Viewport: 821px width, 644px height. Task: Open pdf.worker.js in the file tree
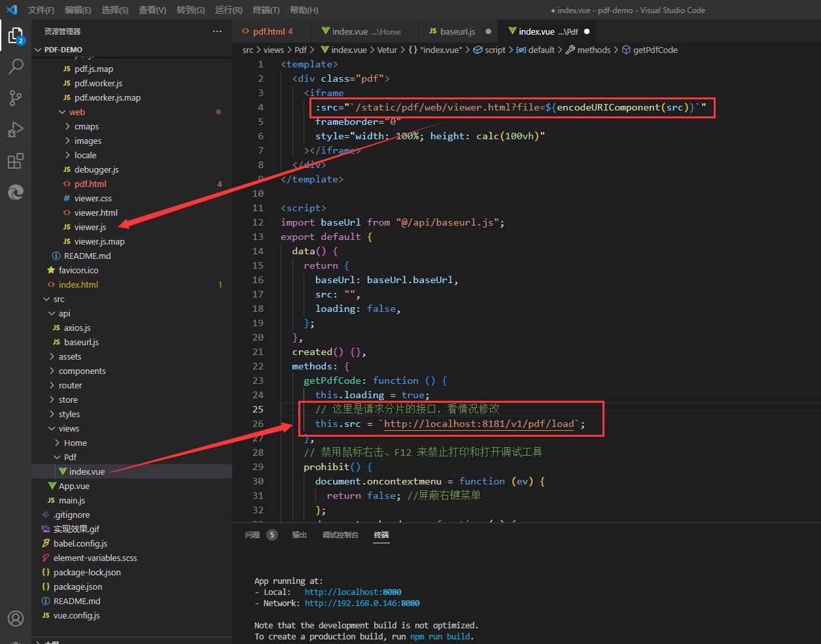pyautogui.click(x=131, y=83)
